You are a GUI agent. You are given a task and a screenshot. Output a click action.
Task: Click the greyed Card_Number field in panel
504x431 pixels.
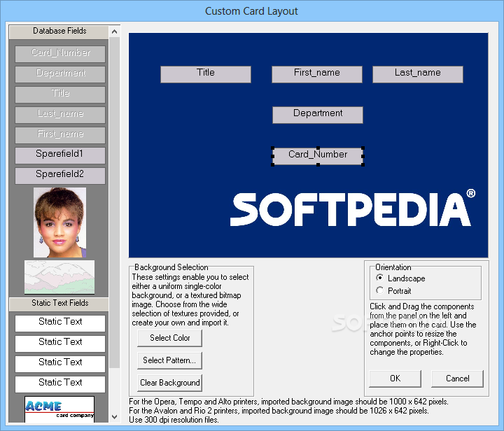click(x=60, y=54)
